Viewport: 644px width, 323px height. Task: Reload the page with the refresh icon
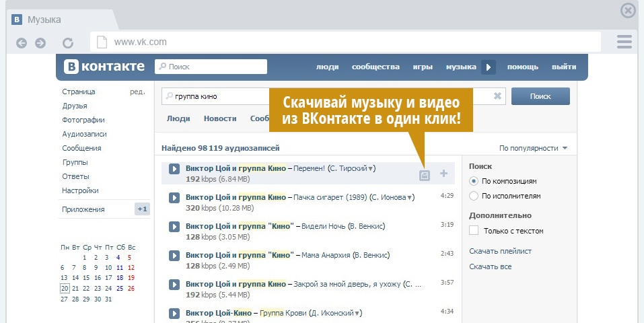(x=68, y=43)
